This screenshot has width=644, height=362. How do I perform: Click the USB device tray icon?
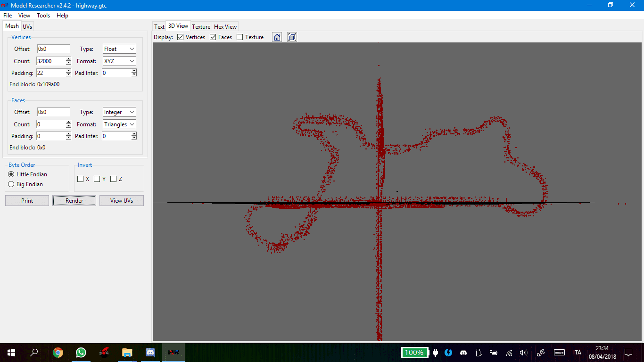tap(479, 352)
